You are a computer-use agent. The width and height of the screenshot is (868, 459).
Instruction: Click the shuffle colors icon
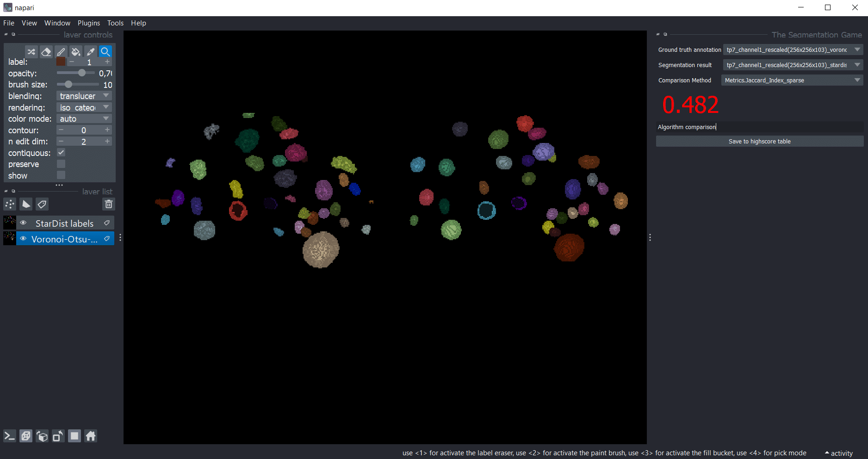coord(31,52)
